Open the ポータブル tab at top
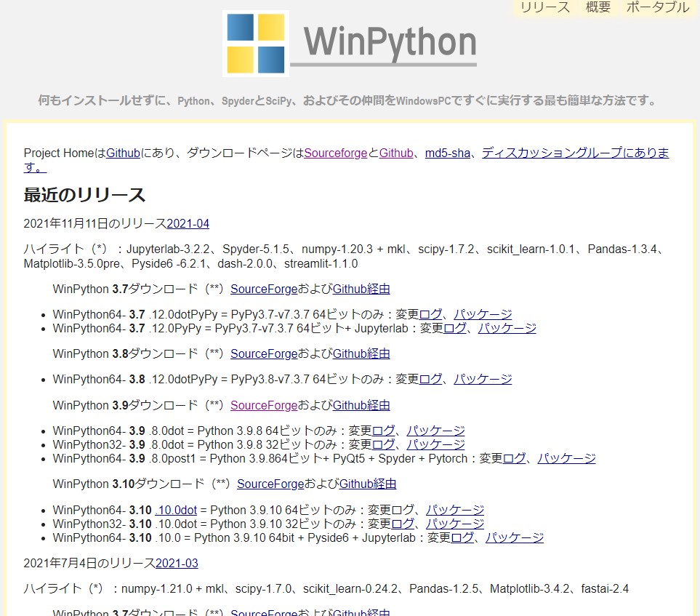This screenshot has width=700, height=616. (x=658, y=7)
